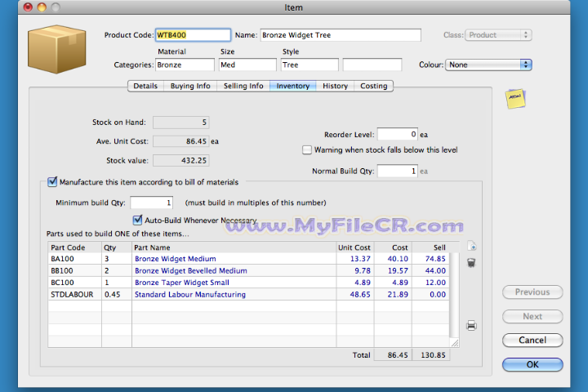Print bill of materials printer icon
The width and height of the screenshot is (588, 392).
pyautogui.click(x=471, y=325)
